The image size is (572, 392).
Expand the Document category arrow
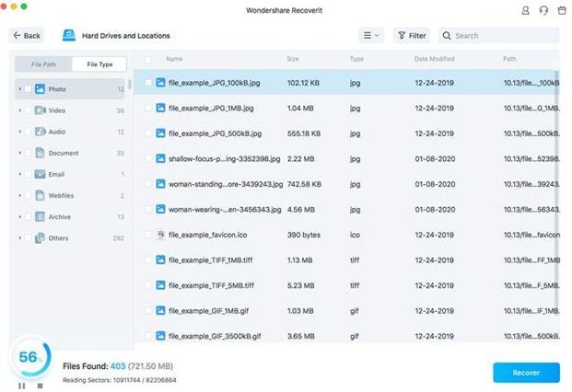click(x=19, y=153)
